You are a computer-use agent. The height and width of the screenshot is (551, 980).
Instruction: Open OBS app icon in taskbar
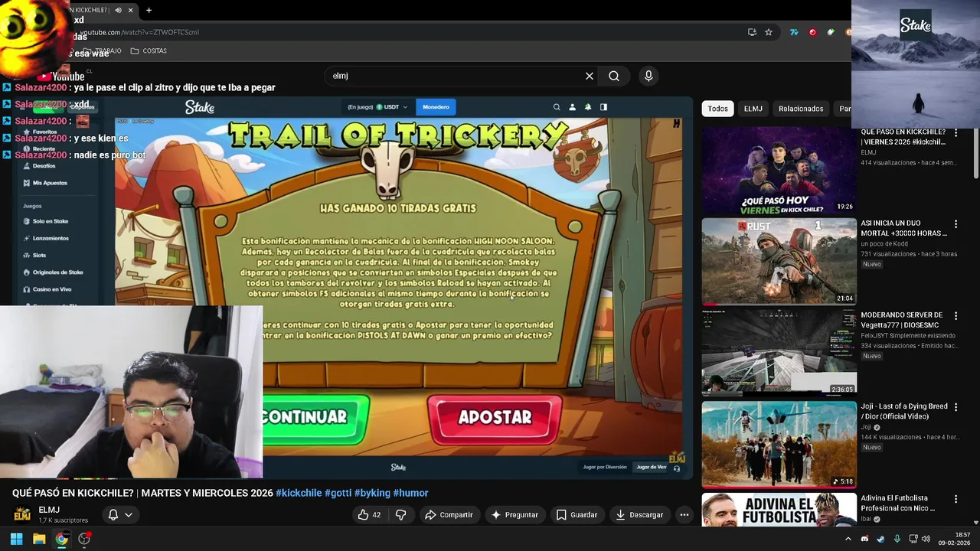[84, 539]
